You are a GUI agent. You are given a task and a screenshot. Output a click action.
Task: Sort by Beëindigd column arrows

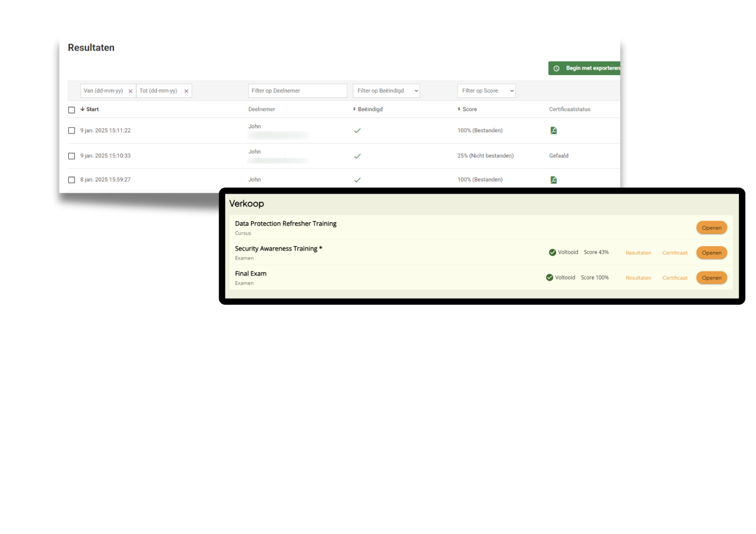coord(354,109)
